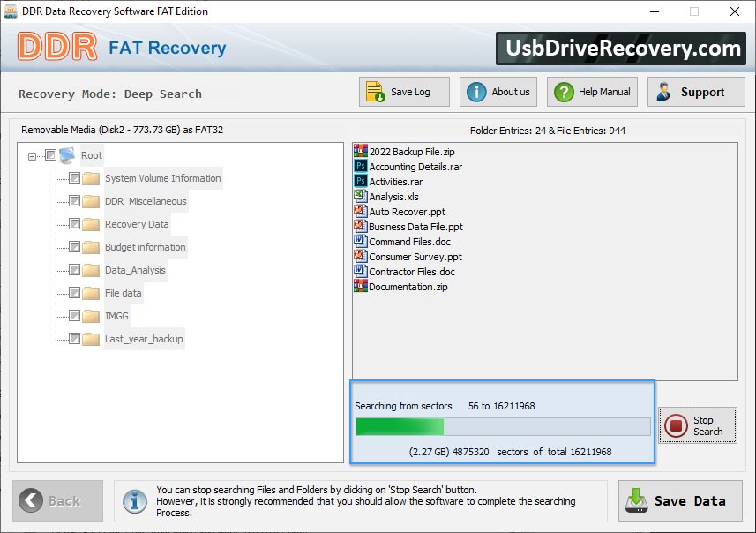Select the Root tree label
Screen dimensions: 756x533
point(92,155)
